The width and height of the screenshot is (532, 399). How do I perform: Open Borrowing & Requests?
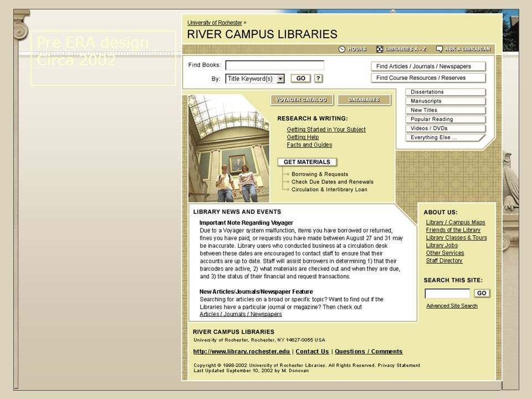pyautogui.click(x=320, y=174)
